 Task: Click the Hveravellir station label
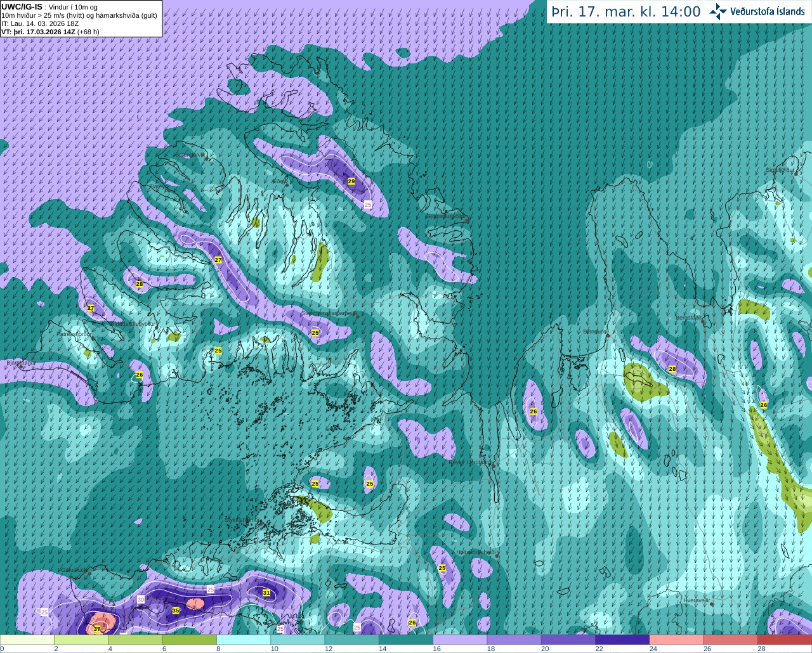[697, 600]
